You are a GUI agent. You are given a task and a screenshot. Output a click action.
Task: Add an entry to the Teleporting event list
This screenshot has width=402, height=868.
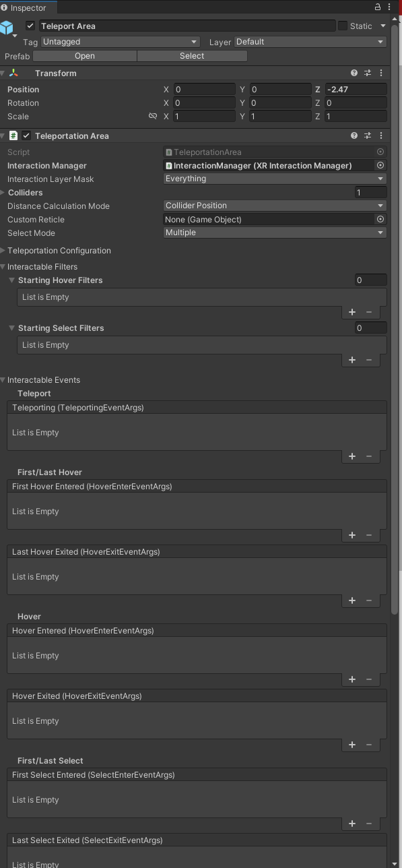tap(351, 456)
